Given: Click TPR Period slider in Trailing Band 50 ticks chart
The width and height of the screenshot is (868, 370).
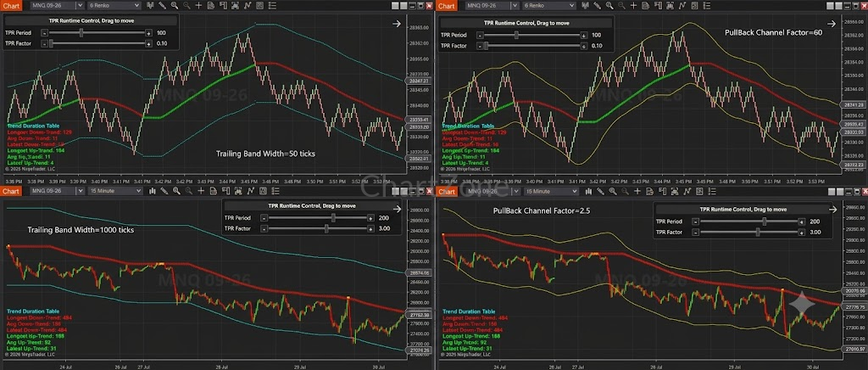Looking at the screenshot, I should coord(97,33).
